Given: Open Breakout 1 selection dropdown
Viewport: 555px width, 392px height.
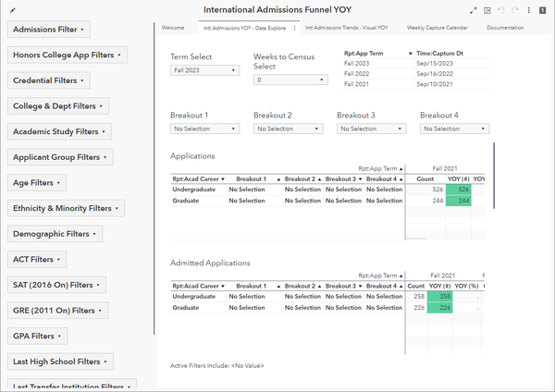Looking at the screenshot, I should pyautogui.click(x=205, y=129).
